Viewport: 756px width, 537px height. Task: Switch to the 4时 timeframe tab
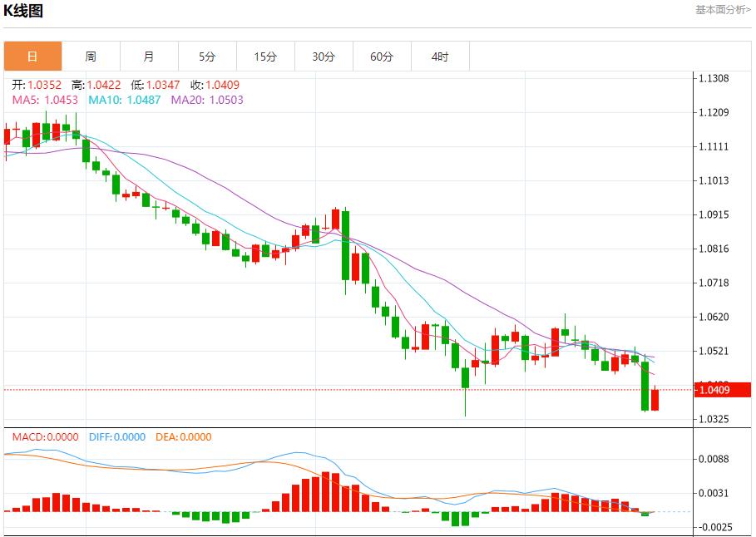[x=440, y=57]
